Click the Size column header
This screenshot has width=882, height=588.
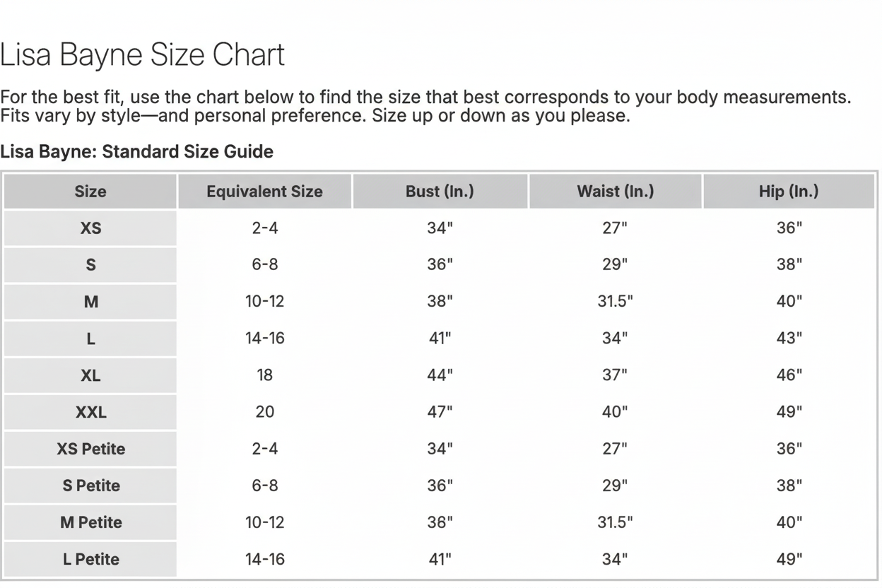point(90,192)
